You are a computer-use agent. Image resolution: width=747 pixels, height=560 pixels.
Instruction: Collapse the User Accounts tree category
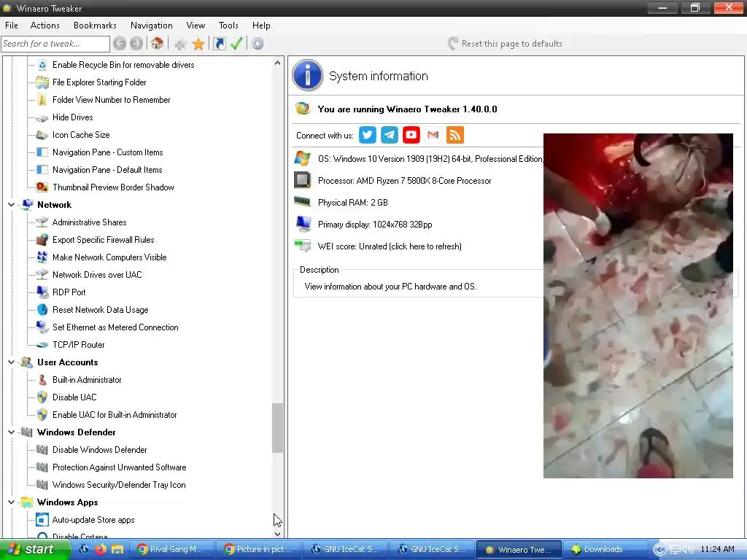(x=11, y=362)
